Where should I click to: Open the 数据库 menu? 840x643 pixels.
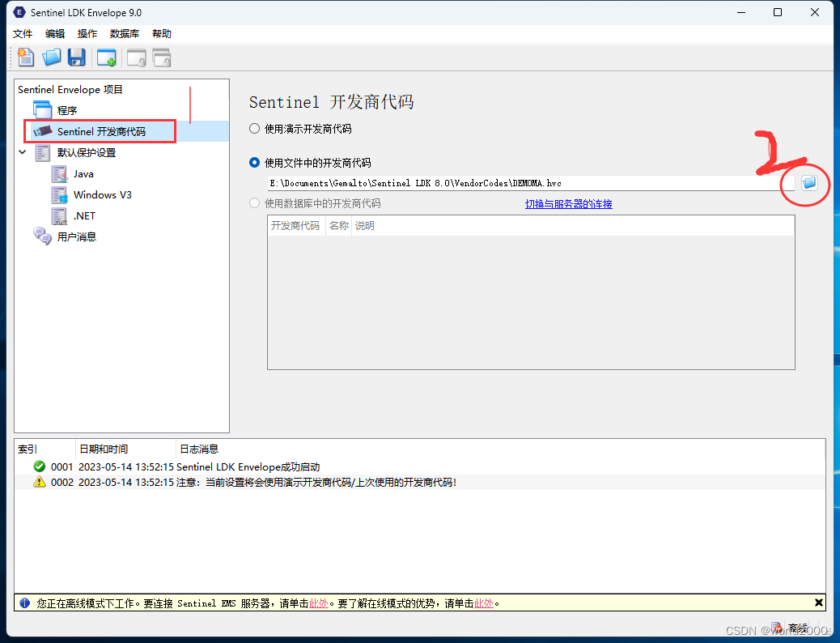point(125,34)
